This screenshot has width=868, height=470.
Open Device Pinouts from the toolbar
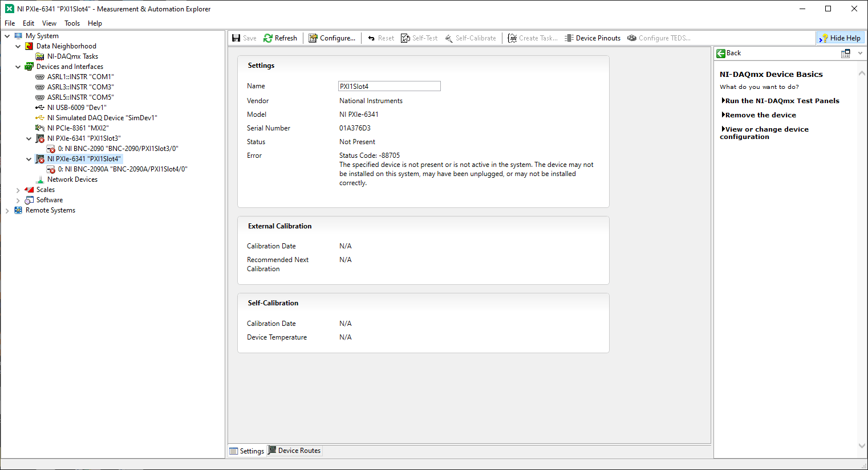coord(593,38)
